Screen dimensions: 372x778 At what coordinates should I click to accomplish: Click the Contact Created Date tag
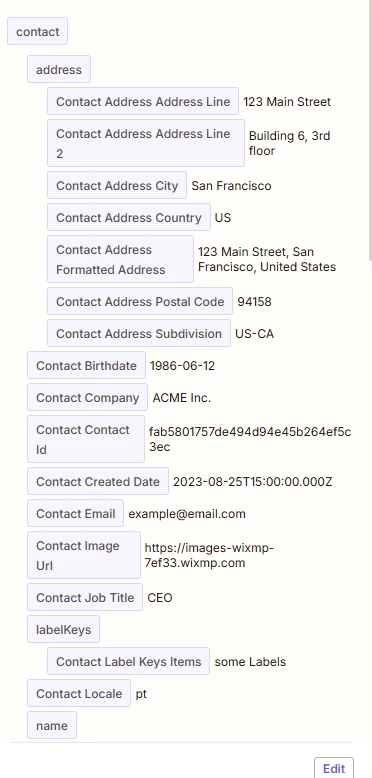point(98,482)
